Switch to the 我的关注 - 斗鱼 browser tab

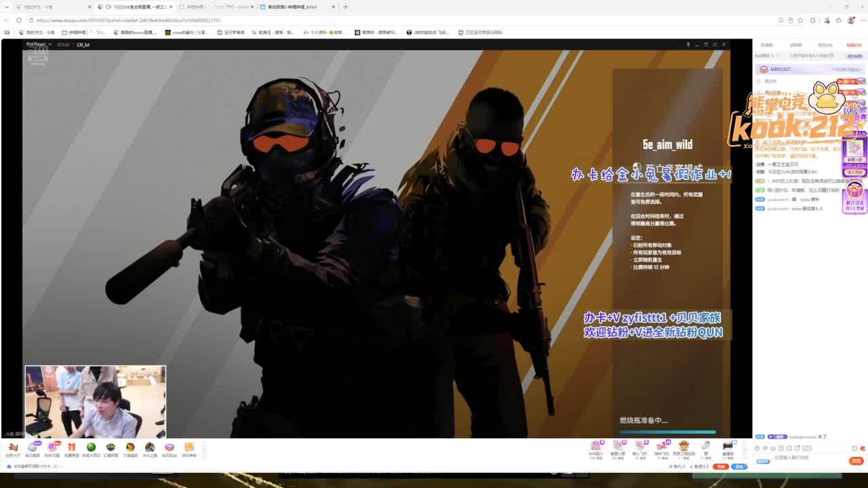tap(53, 7)
